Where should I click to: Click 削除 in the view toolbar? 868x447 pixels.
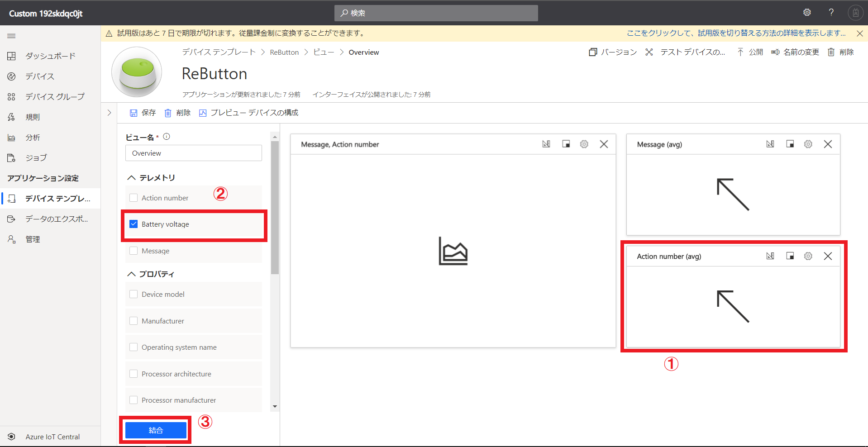click(x=177, y=113)
